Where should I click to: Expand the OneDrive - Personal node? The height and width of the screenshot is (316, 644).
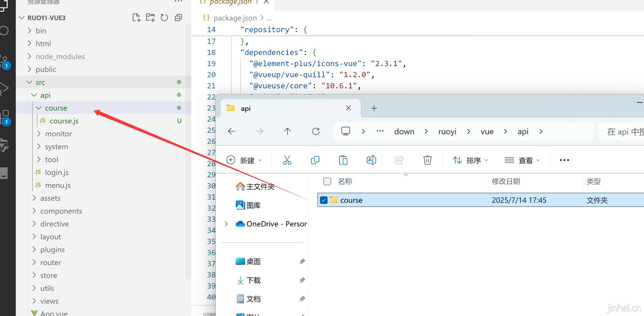pos(226,224)
